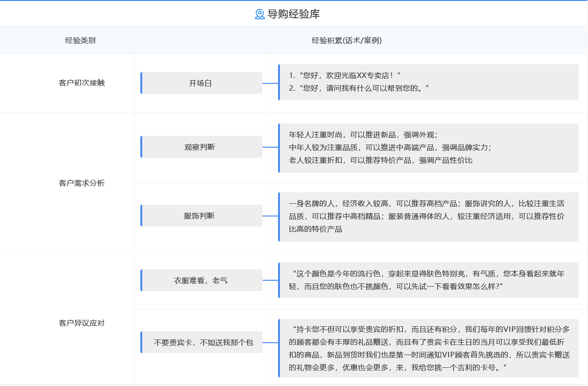
Task: Click the clothing advice text about 一身名牌的人
Action: coord(426,216)
